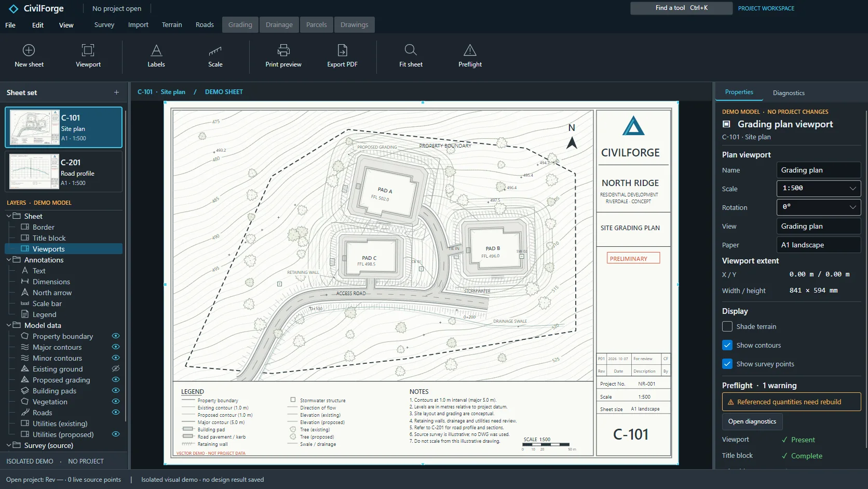Add a sheet with the Sheet set plus icon
Screen dimensions: 868x489
[x=116, y=92]
